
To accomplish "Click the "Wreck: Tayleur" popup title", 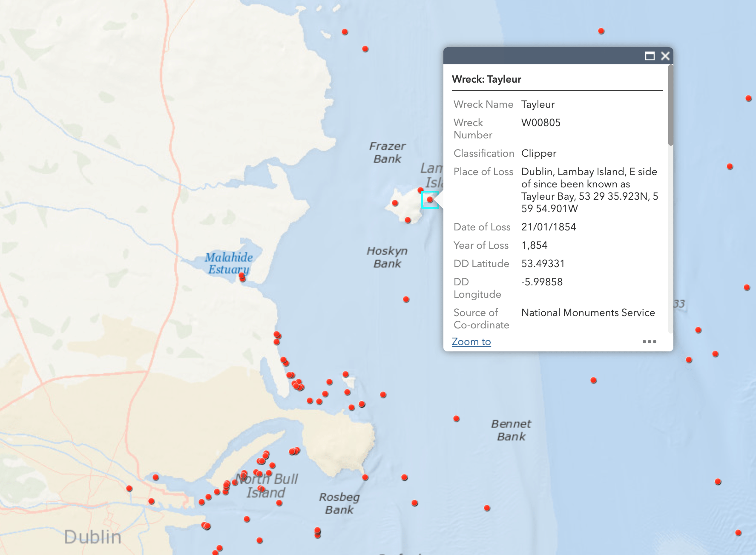I will (x=486, y=79).
